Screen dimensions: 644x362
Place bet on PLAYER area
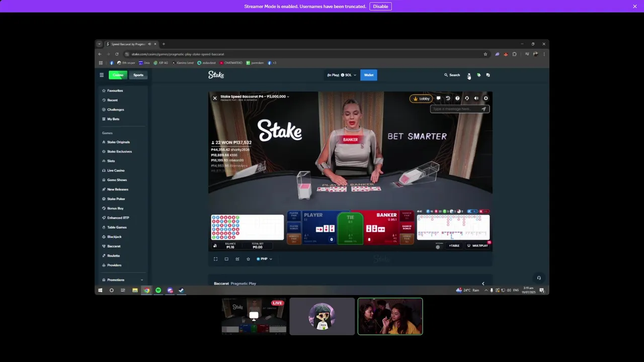click(318, 228)
